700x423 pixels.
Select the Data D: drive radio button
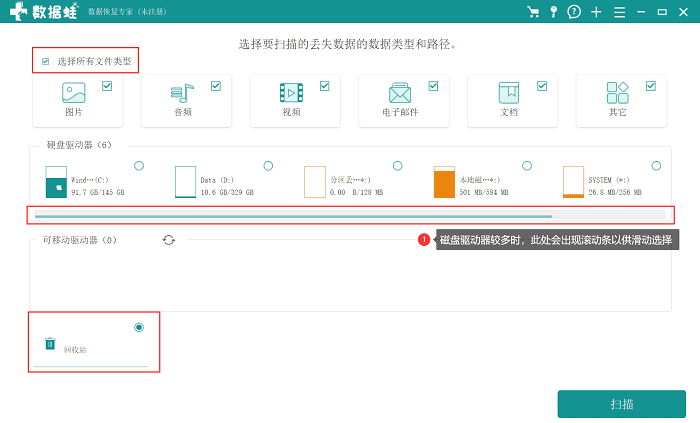click(x=268, y=166)
